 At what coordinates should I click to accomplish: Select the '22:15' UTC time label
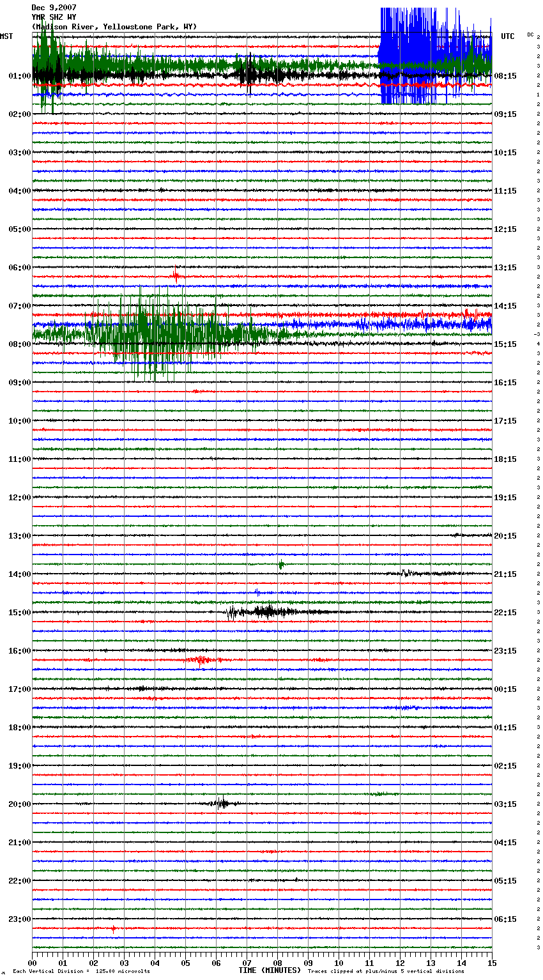(x=505, y=613)
